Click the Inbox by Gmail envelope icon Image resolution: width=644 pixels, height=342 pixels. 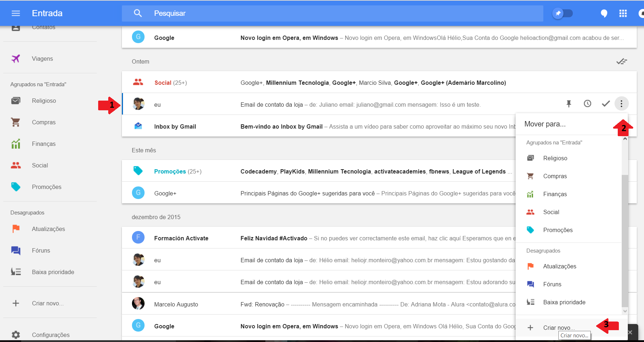pos(138,126)
